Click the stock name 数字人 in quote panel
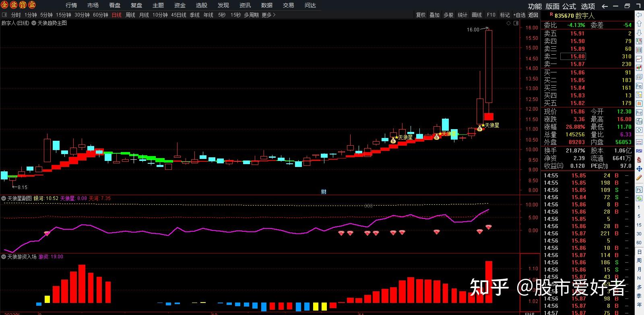644x315 pixels. point(585,16)
